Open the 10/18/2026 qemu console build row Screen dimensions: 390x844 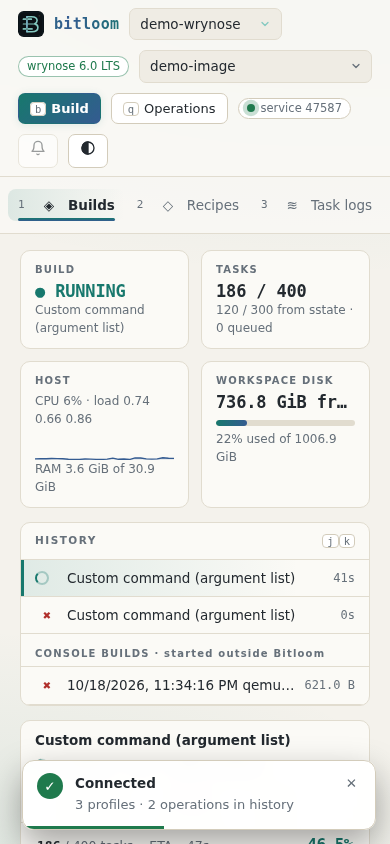(x=195, y=685)
